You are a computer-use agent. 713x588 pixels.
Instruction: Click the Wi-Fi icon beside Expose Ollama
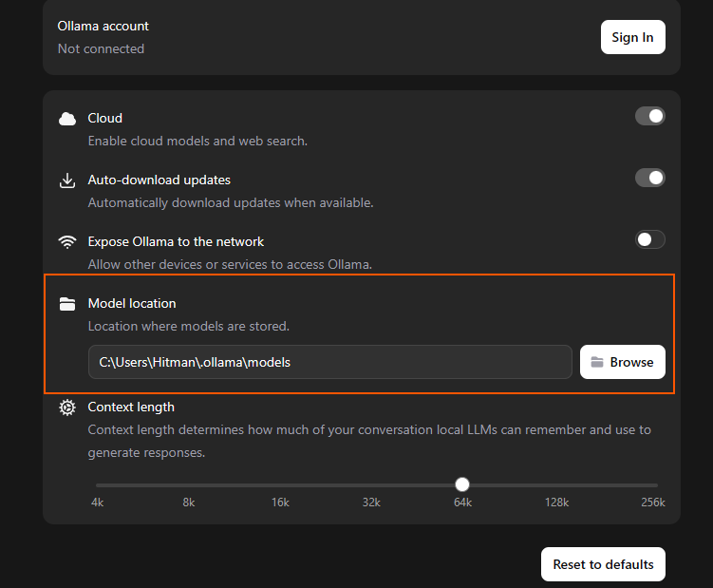pos(67,242)
